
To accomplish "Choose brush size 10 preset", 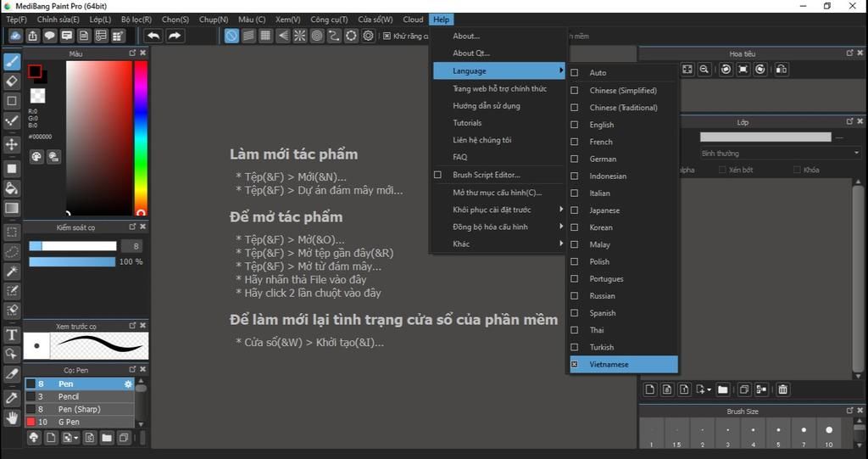I will (x=828, y=434).
